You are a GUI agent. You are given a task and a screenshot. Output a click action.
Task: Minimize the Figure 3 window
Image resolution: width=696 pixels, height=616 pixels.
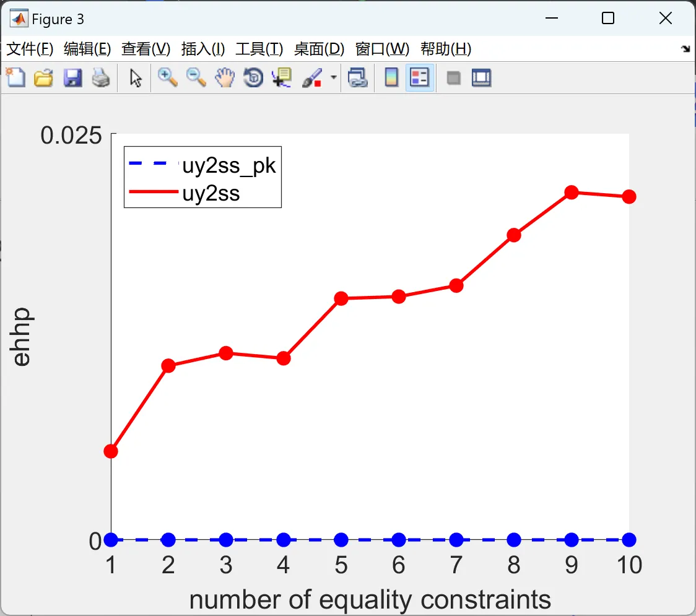(551, 18)
